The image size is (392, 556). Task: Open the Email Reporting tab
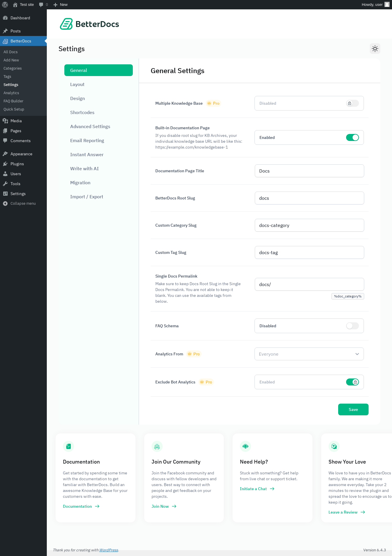[99, 140]
